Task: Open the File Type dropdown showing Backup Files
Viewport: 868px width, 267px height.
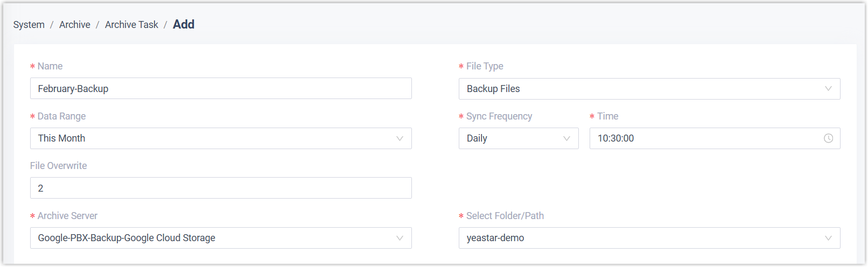Action: [x=641, y=89]
